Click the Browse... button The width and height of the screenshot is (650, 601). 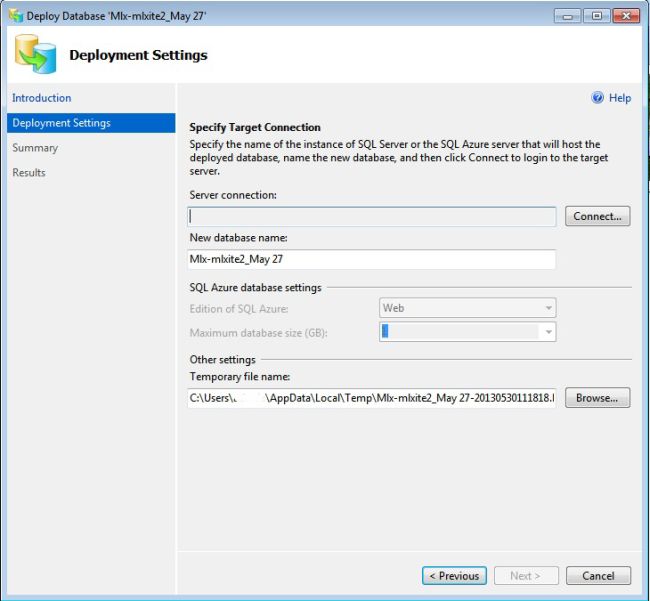[597, 398]
